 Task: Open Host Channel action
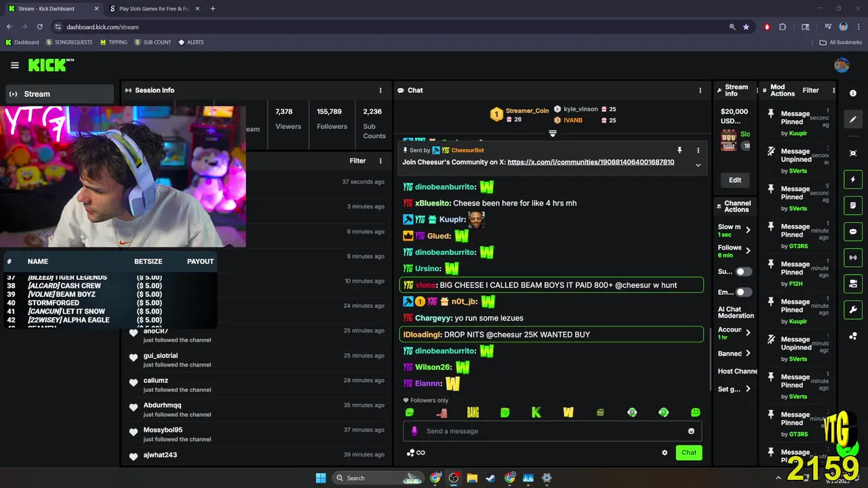tap(738, 371)
